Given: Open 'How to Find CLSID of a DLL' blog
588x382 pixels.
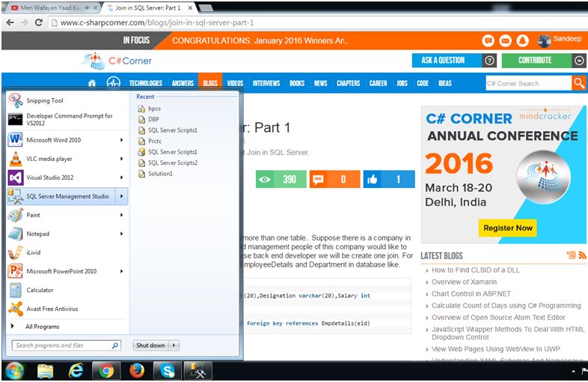Looking at the screenshot, I should click(x=476, y=270).
